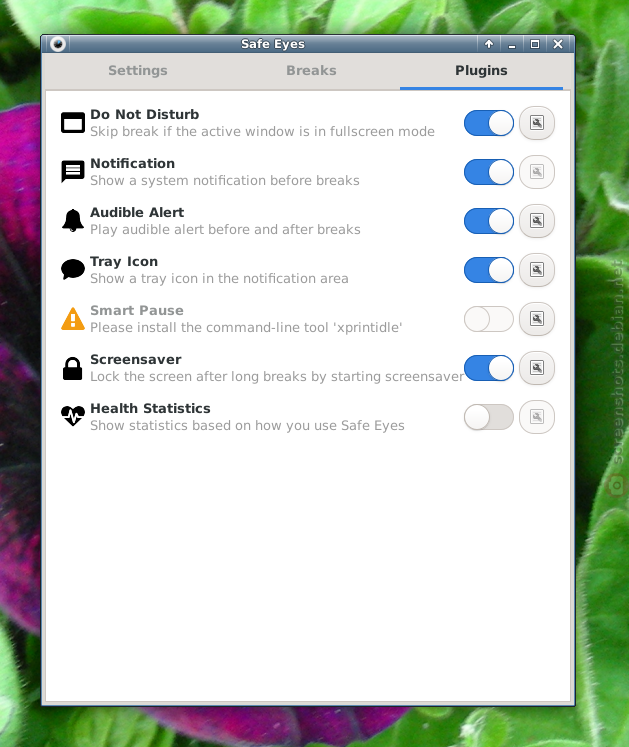The image size is (629, 747).
Task: Open Do Not Disturb plugin settings button
Action: click(537, 123)
